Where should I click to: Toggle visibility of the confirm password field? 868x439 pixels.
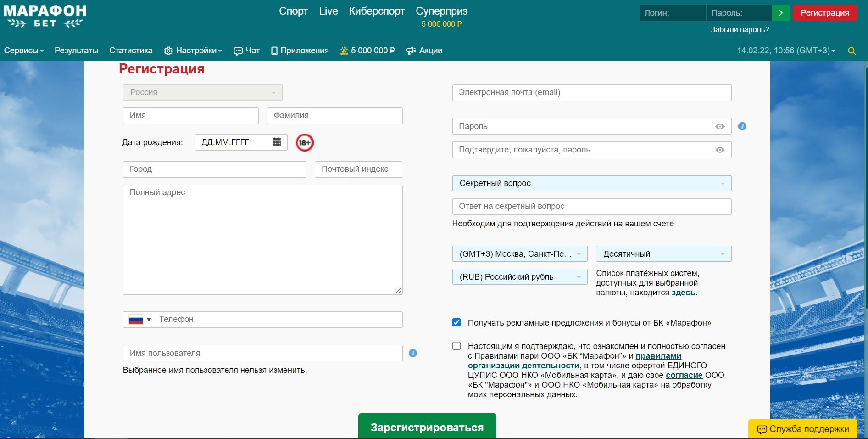(720, 150)
